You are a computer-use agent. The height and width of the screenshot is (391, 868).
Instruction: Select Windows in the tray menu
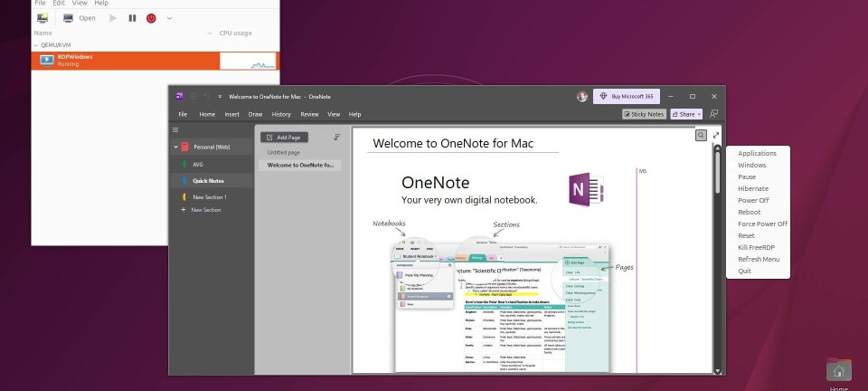click(751, 165)
